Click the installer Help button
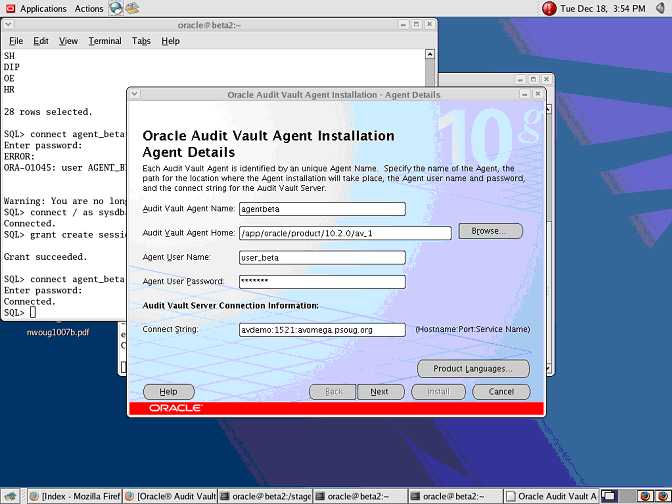The height and width of the screenshot is (504, 672). [x=168, y=392]
